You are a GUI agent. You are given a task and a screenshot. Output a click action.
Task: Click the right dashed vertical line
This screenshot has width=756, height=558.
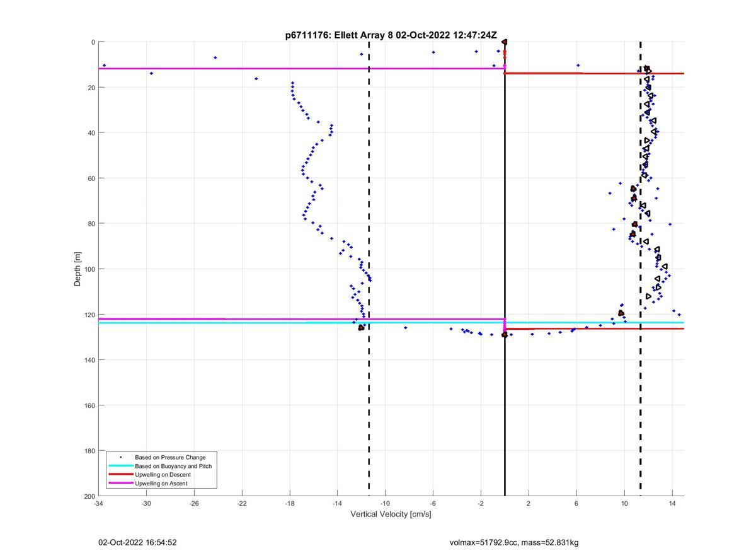(x=641, y=189)
